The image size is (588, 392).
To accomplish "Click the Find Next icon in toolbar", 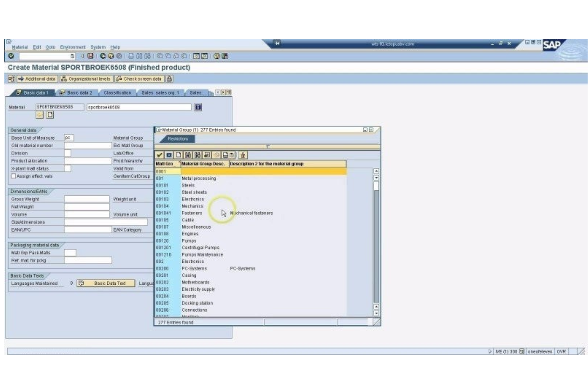I will click(147, 56).
